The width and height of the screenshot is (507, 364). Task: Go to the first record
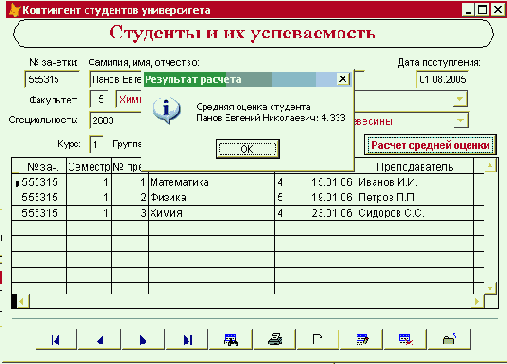(56, 339)
